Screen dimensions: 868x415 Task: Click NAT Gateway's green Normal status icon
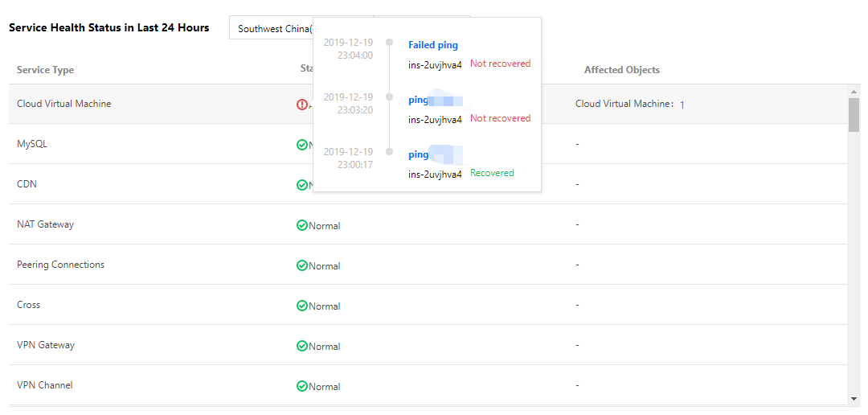pyautogui.click(x=302, y=225)
